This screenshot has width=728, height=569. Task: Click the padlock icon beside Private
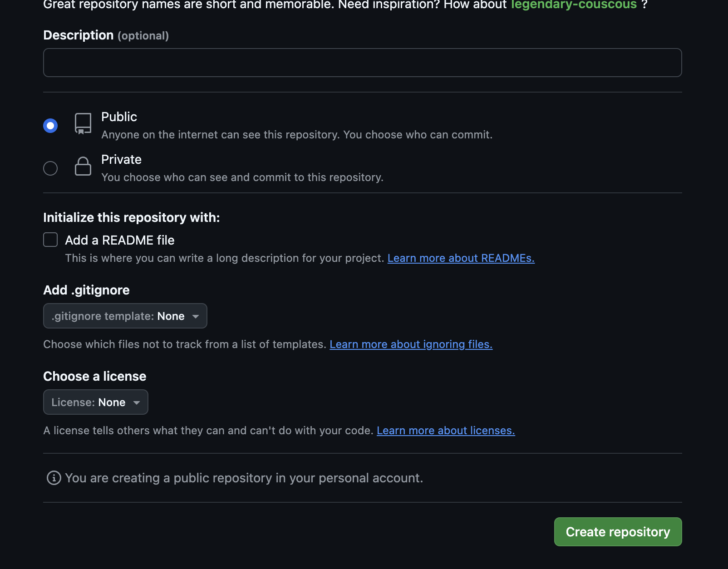point(83,167)
